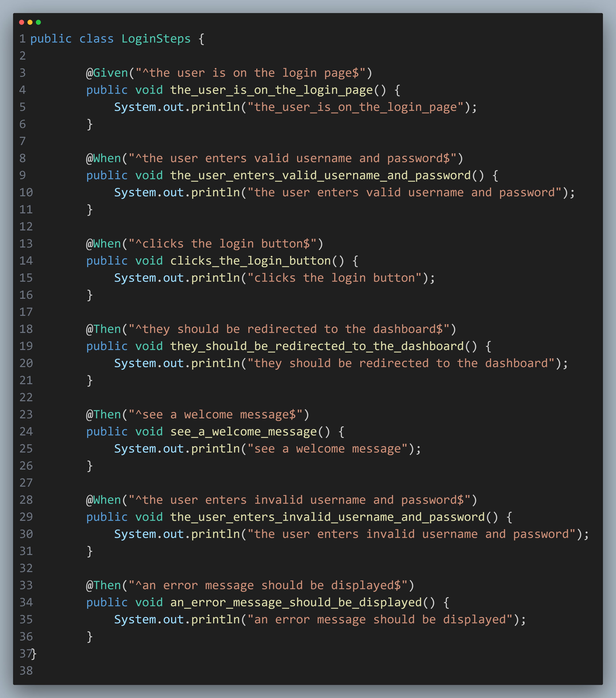
Task: Click the yellow minimize window dot
Action: click(30, 22)
